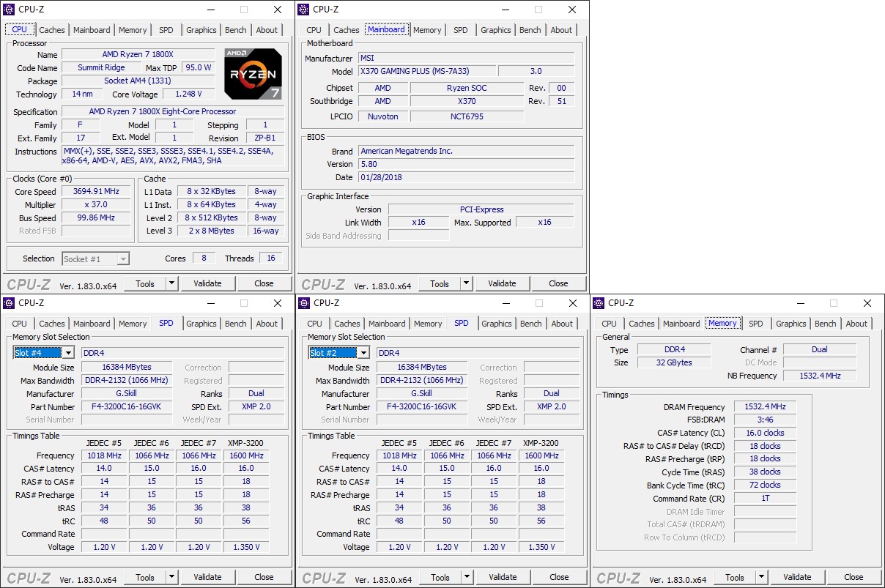Click the CPU-Z title icon in the Ryzen CPU window
Viewport: 885px width, 588px height.
click(10, 10)
